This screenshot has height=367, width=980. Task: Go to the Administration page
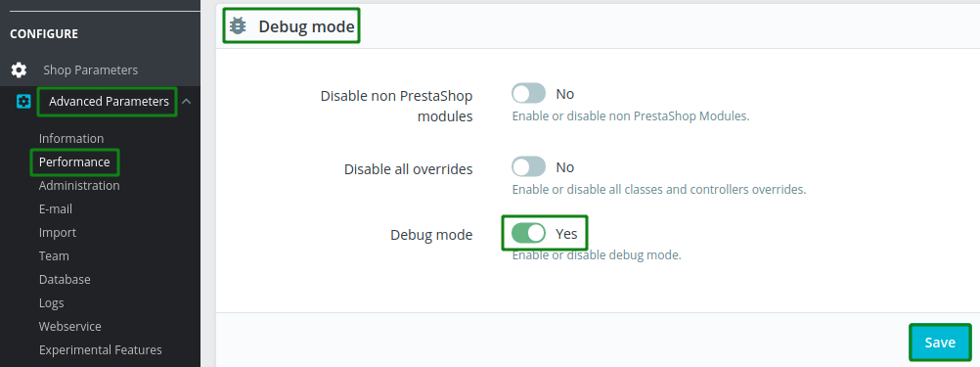pos(79,186)
